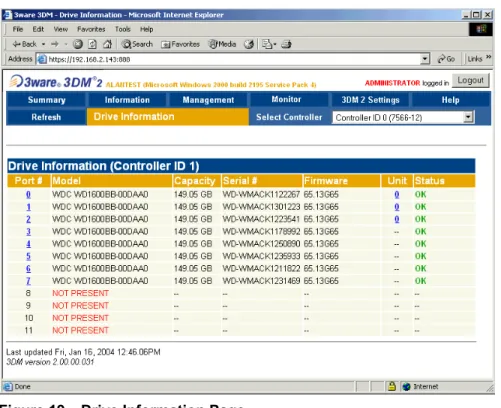The width and height of the screenshot is (501, 408).
Task: Open the Port 4 link
Action: (x=28, y=244)
